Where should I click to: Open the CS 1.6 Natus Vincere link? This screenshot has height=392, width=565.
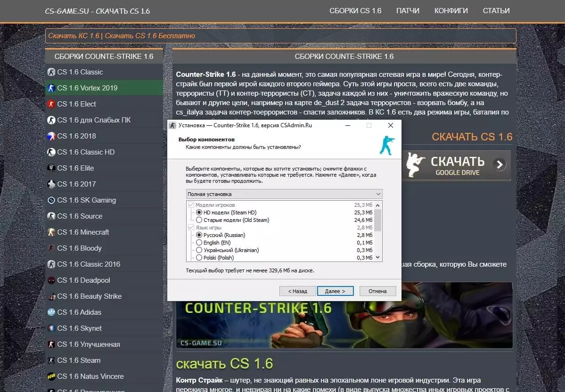pos(90,376)
